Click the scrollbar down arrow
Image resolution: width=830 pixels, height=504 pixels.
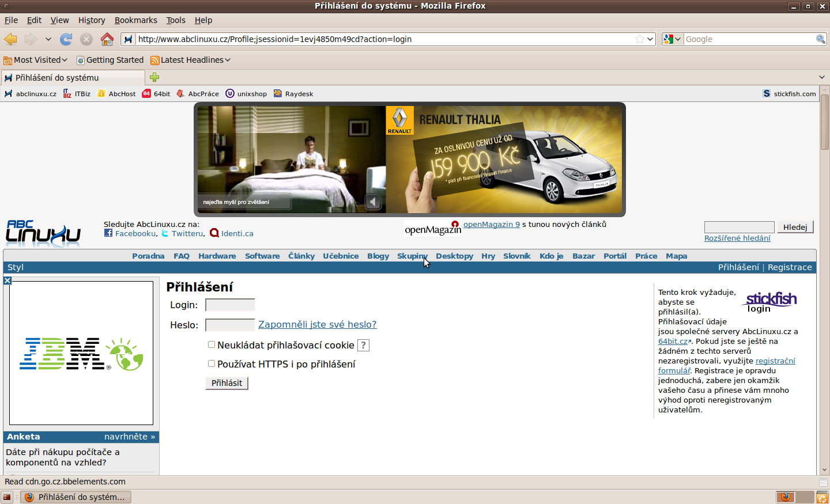(825, 470)
